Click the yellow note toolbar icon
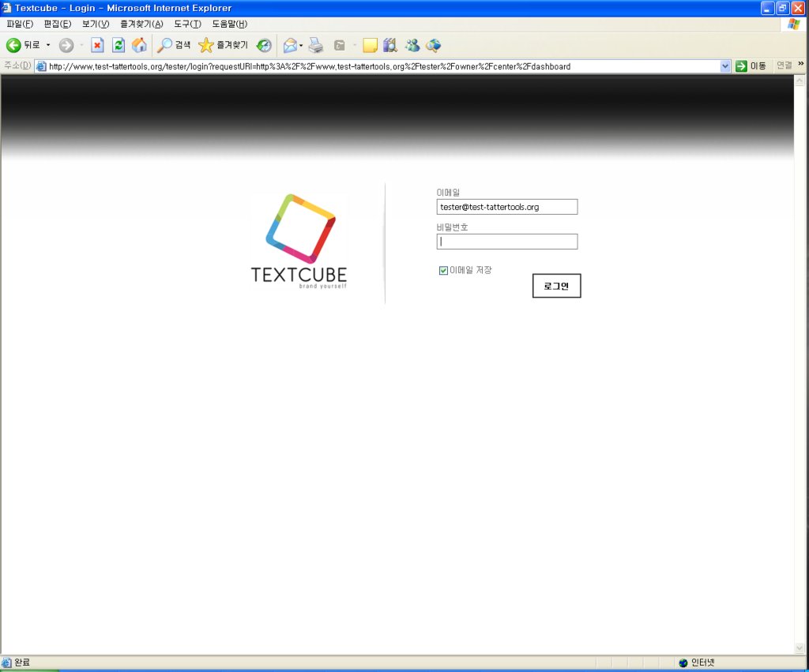Viewport: 809px width, 672px height. 370,45
